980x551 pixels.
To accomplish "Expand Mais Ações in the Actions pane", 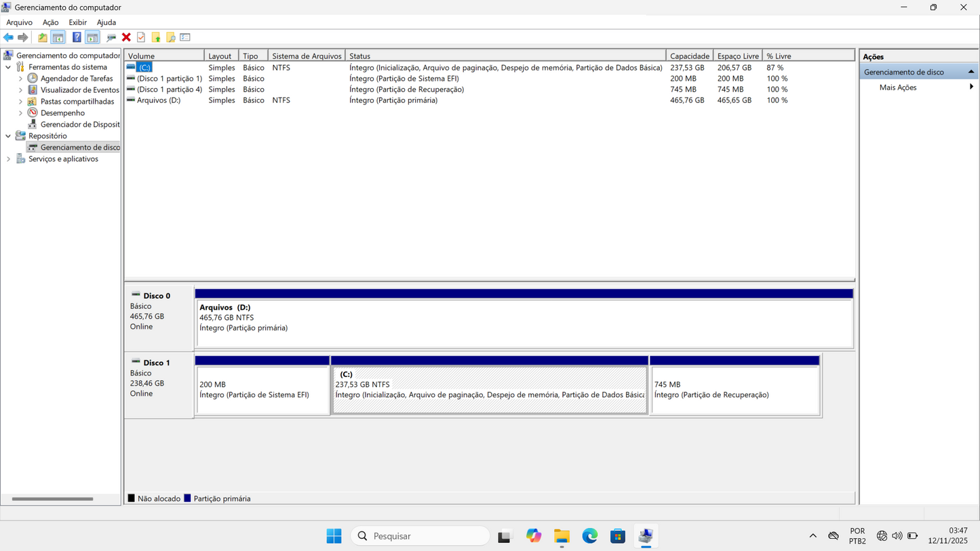I will tap(972, 87).
